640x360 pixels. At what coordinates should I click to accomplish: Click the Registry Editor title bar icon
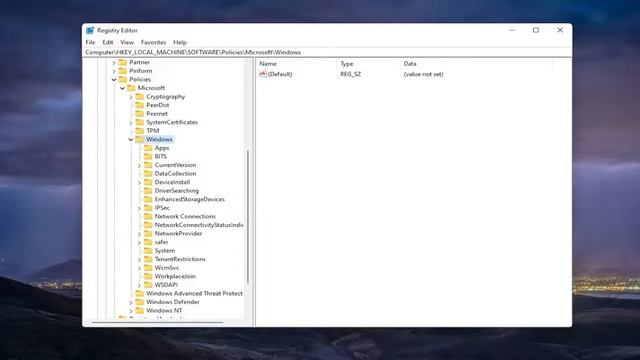click(x=90, y=30)
